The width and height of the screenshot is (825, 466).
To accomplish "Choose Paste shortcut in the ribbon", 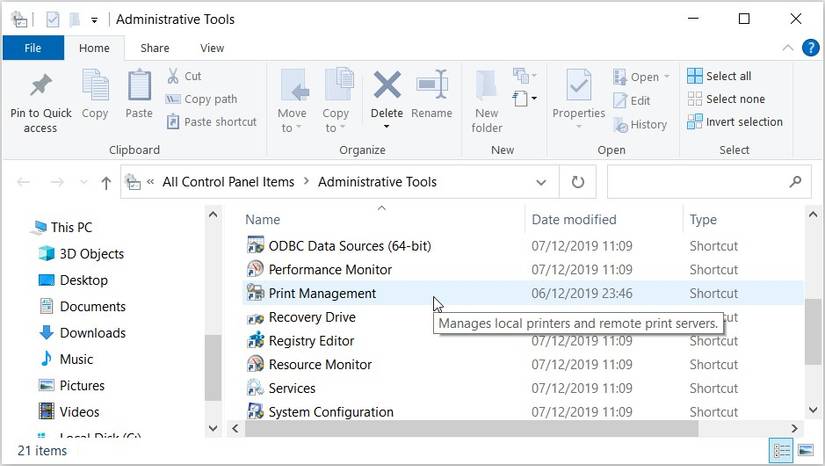I will pos(212,122).
